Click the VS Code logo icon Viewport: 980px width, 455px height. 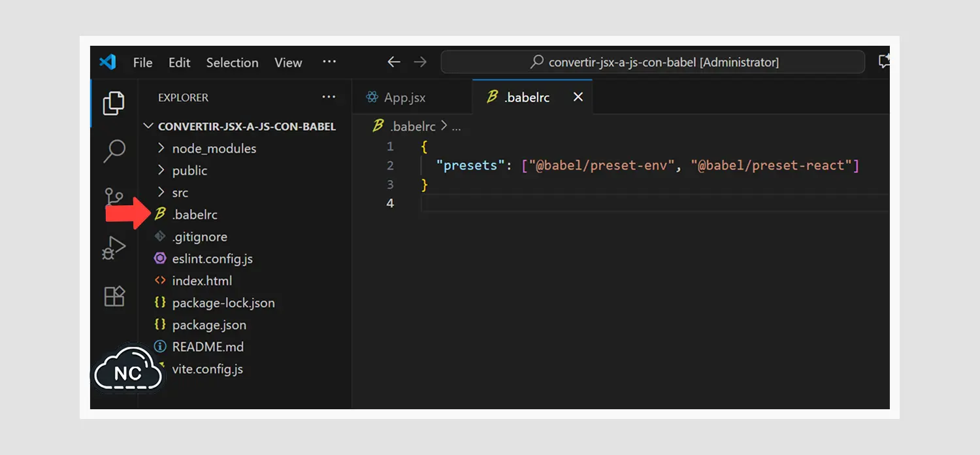pyautogui.click(x=108, y=62)
